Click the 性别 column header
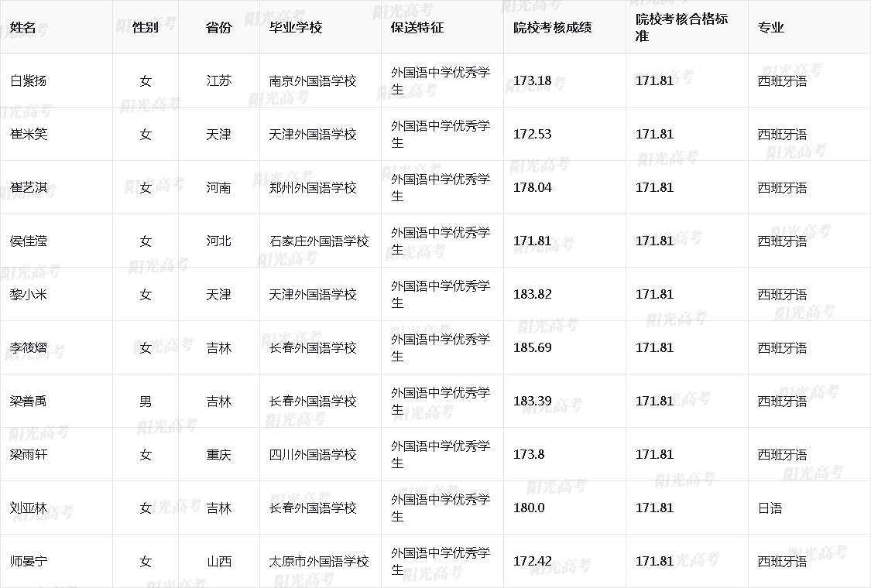Image resolution: width=871 pixels, height=588 pixels. pos(146,27)
